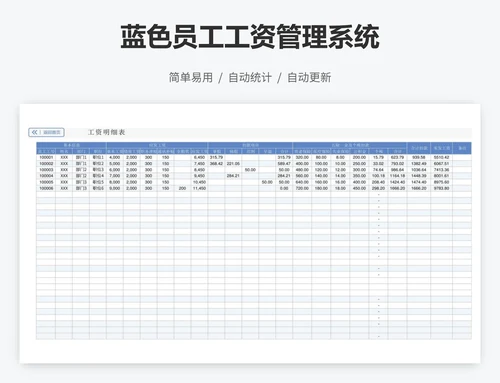The height and width of the screenshot is (383, 500).
Task: Select deduction total cell 0.00
Action: pyautogui.click(x=284, y=188)
